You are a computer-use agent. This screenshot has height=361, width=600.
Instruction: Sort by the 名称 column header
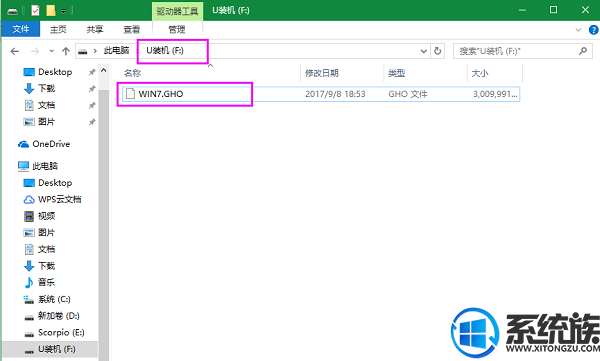pyautogui.click(x=133, y=73)
